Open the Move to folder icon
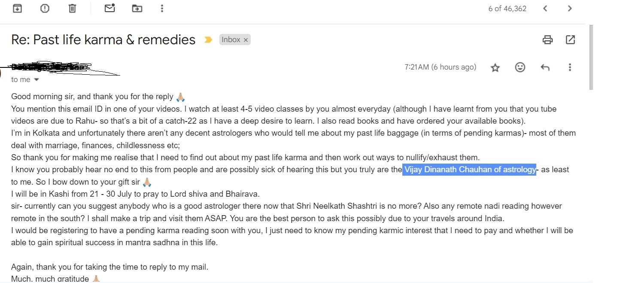The height and width of the screenshot is (283, 644). [x=137, y=8]
